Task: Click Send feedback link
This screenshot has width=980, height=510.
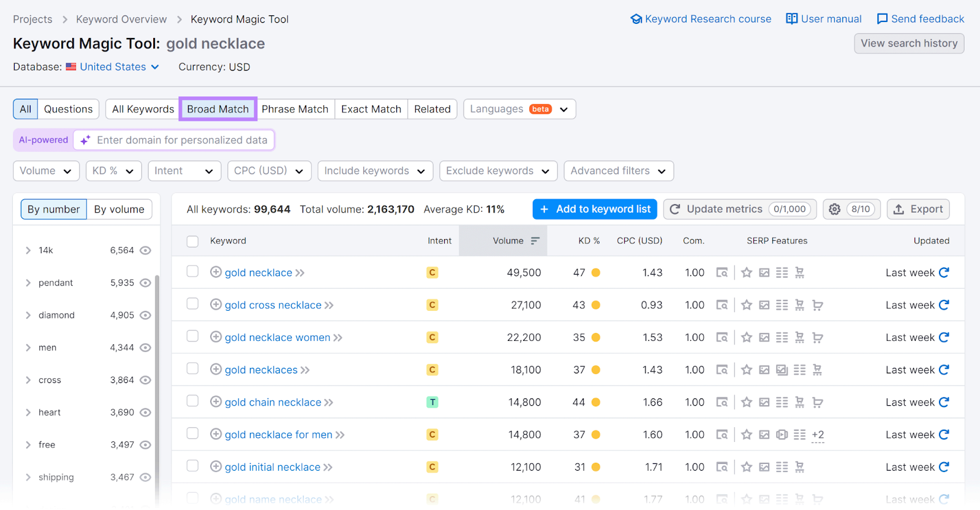Action: pos(921,19)
